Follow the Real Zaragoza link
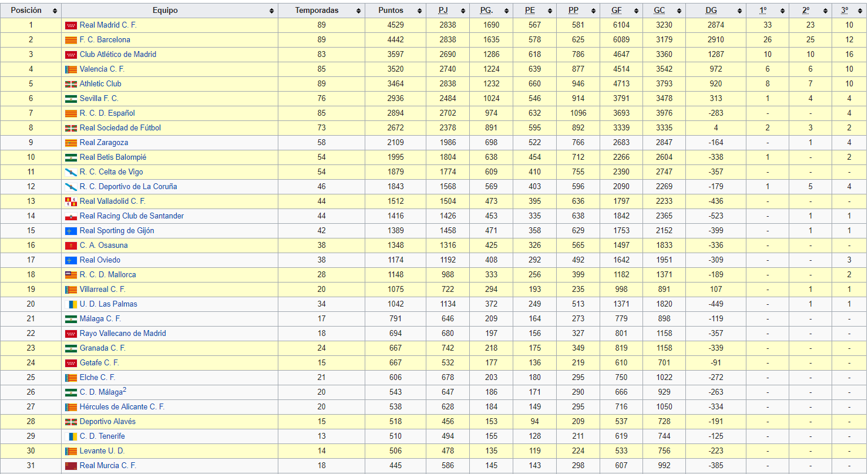 (x=103, y=143)
